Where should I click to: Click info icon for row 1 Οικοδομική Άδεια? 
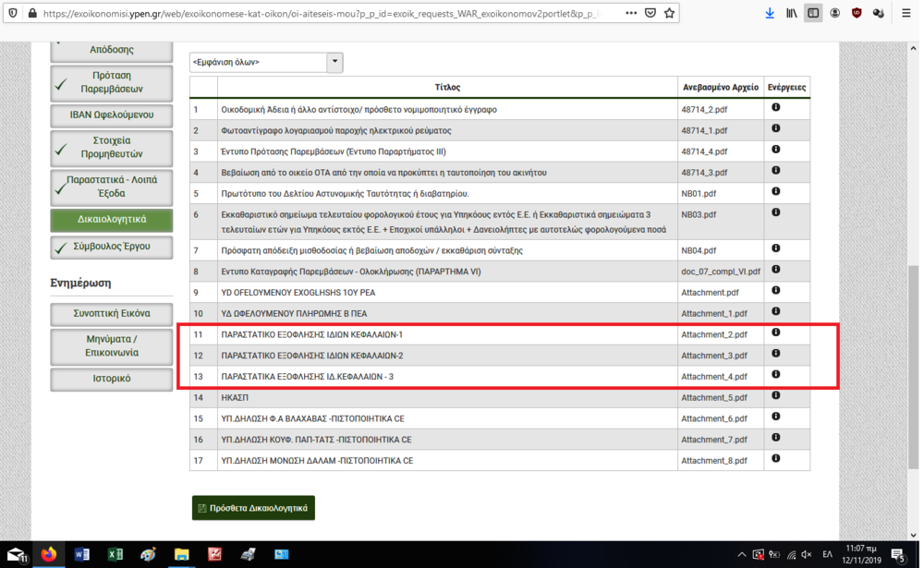776,108
